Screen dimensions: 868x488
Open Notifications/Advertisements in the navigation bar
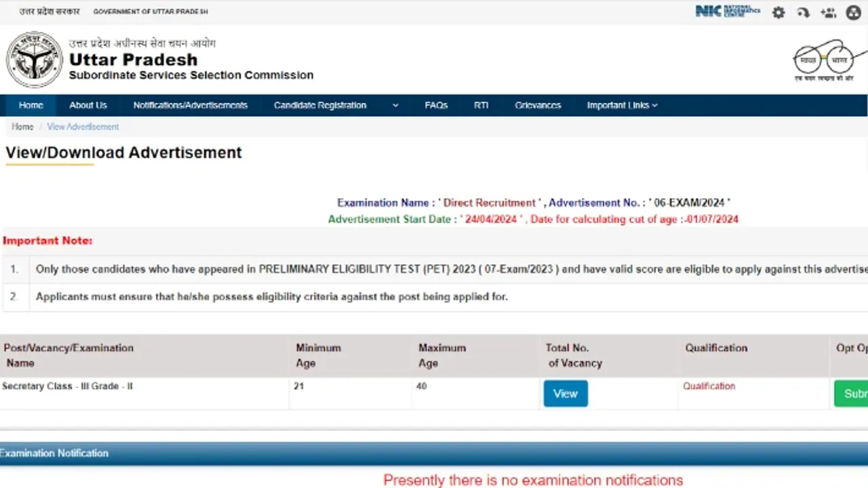(x=191, y=106)
